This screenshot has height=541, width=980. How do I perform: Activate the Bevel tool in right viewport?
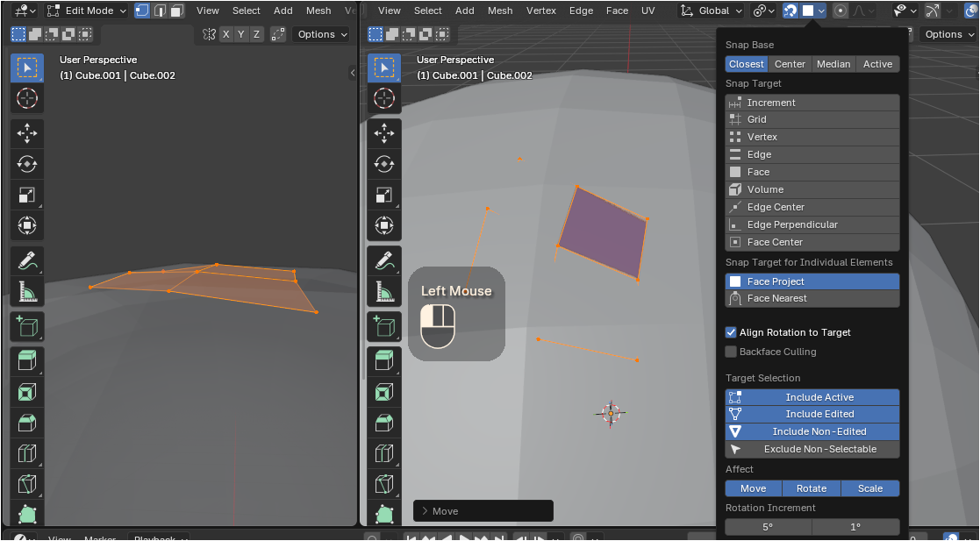pos(383,423)
